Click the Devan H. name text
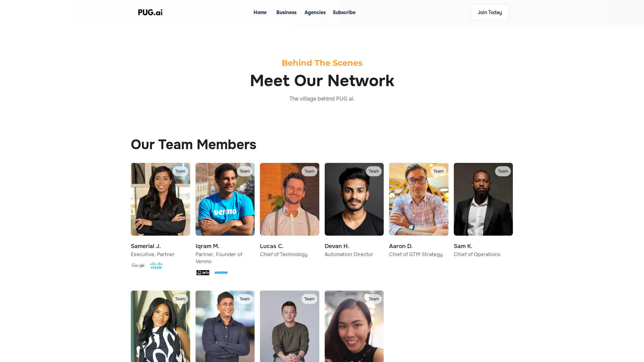This screenshot has width=644, height=362. coord(337,246)
